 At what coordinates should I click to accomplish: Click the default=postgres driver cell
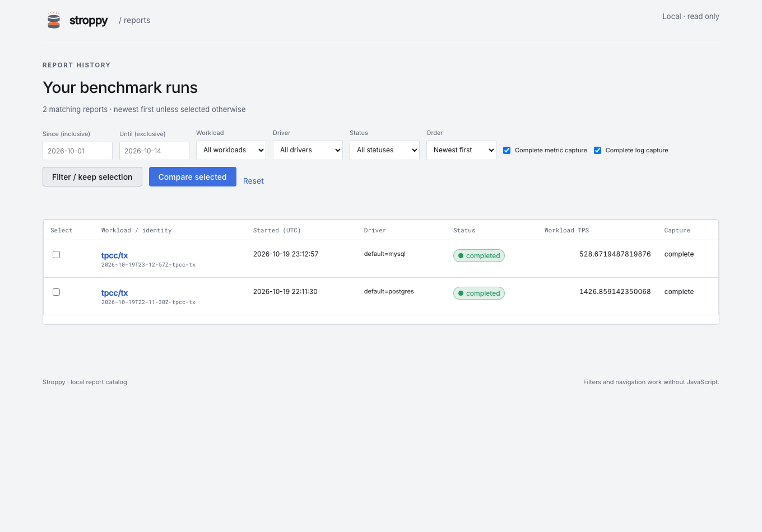(x=389, y=291)
